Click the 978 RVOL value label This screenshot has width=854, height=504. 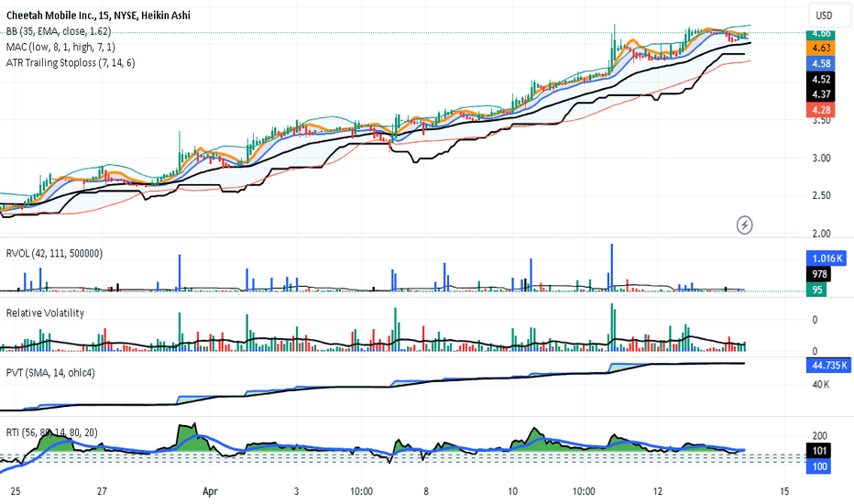pos(818,274)
